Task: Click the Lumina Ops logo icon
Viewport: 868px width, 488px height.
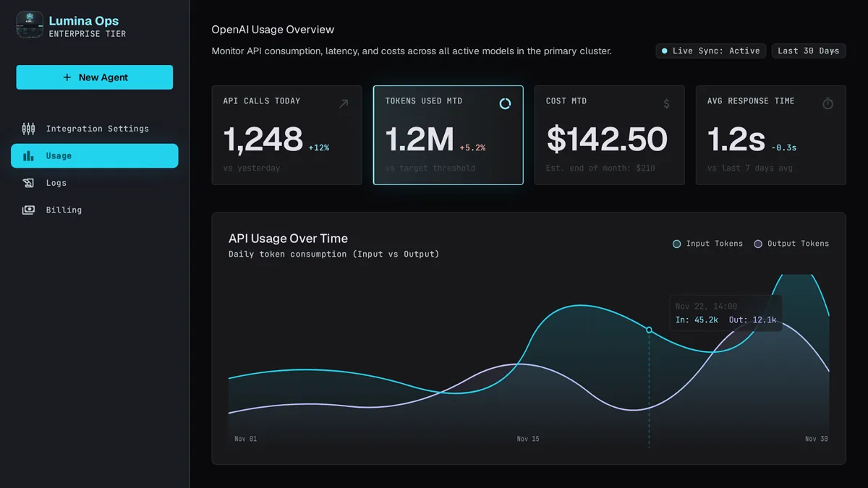Action: (x=30, y=25)
